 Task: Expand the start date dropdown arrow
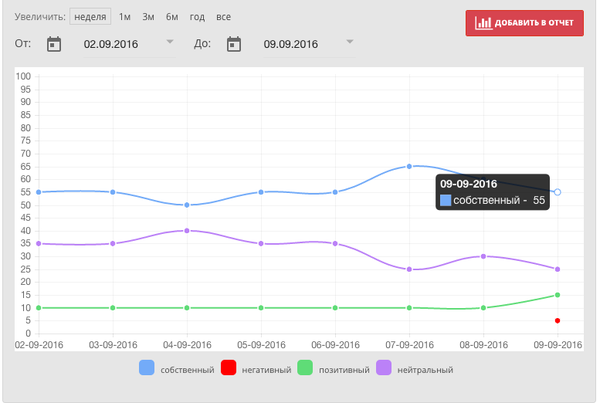click(169, 42)
